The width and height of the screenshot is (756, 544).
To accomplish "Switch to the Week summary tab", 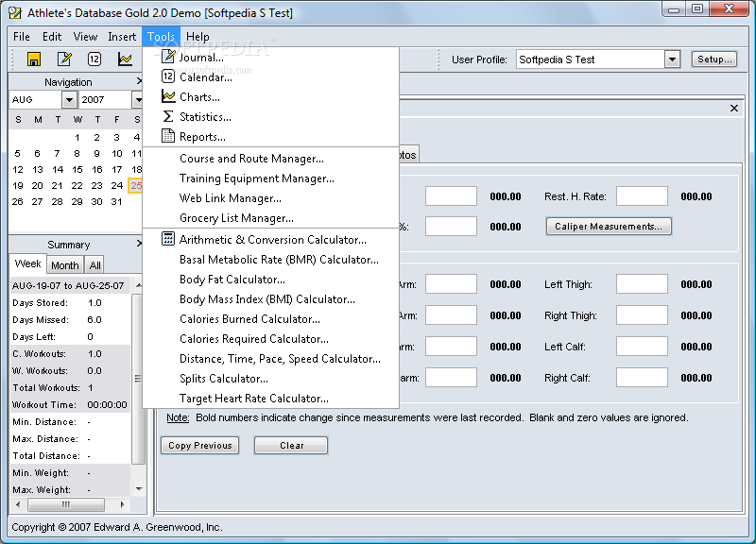I will (x=28, y=264).
